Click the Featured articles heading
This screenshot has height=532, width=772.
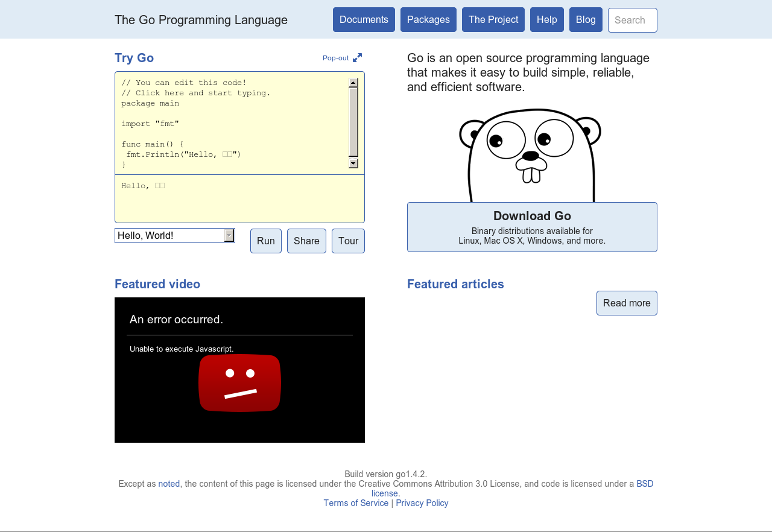coord(455,284)
